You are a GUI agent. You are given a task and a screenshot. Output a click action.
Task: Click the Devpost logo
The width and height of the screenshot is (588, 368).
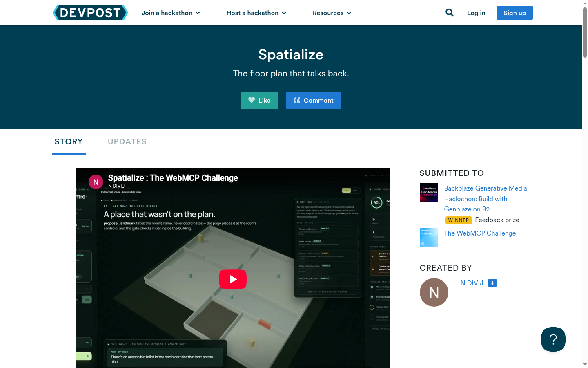click(x=90, y=13)
